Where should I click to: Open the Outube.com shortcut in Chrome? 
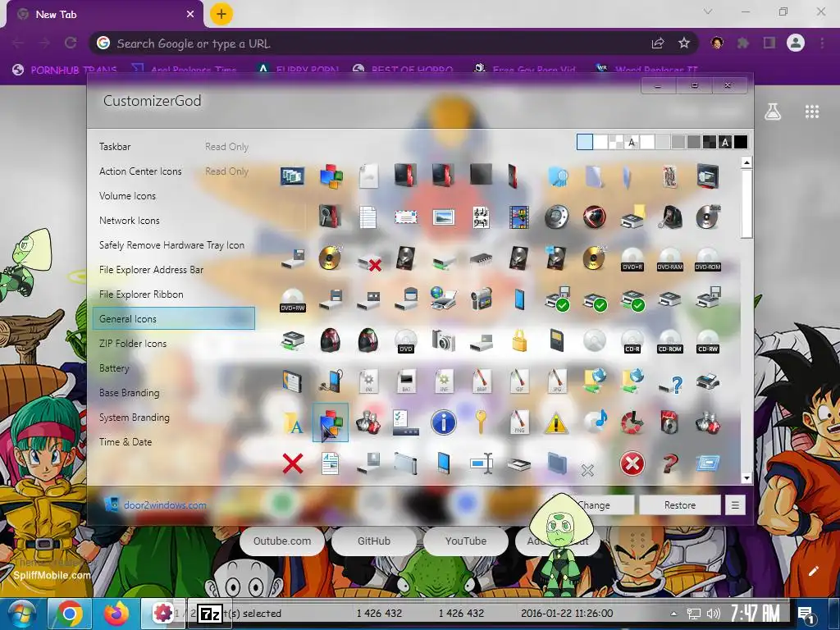(x=282, y=541)
